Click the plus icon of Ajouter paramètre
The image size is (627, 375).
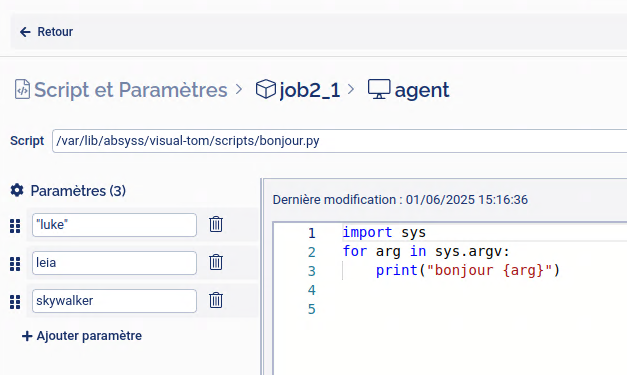point(27,336)
